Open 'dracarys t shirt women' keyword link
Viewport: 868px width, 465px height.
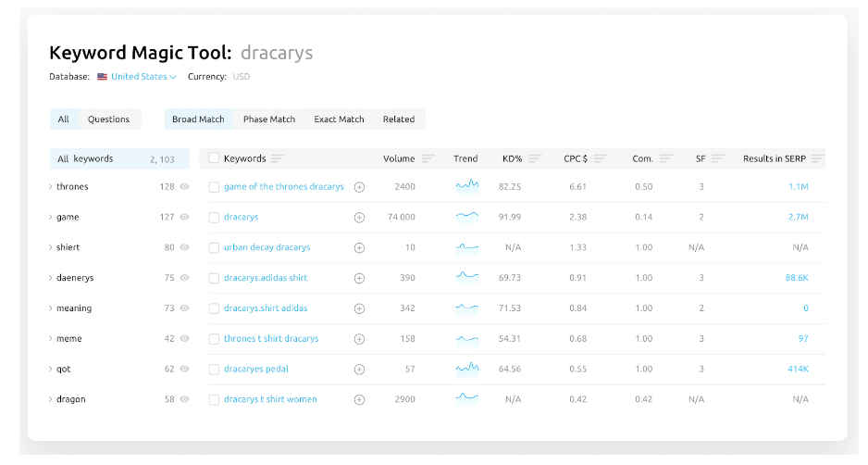click(x=270, y=399)
